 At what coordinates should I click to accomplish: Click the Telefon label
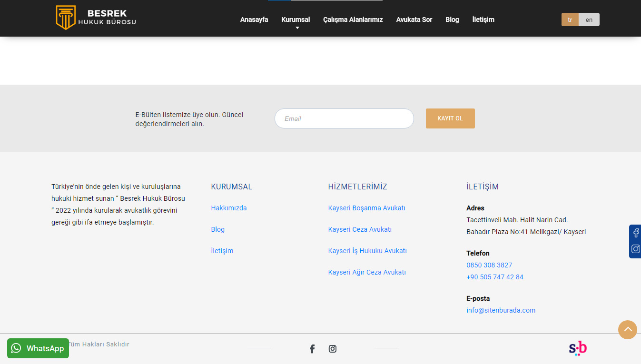tap(478, 253)
